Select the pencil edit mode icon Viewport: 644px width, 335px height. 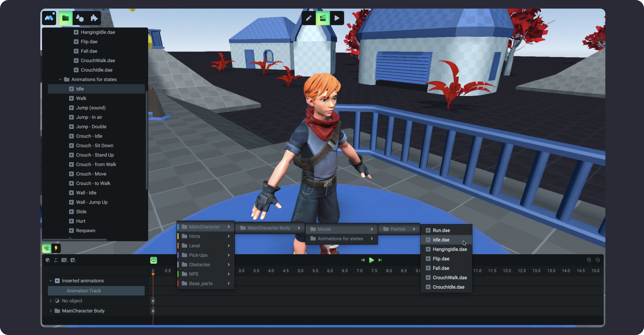pos(309,18)
